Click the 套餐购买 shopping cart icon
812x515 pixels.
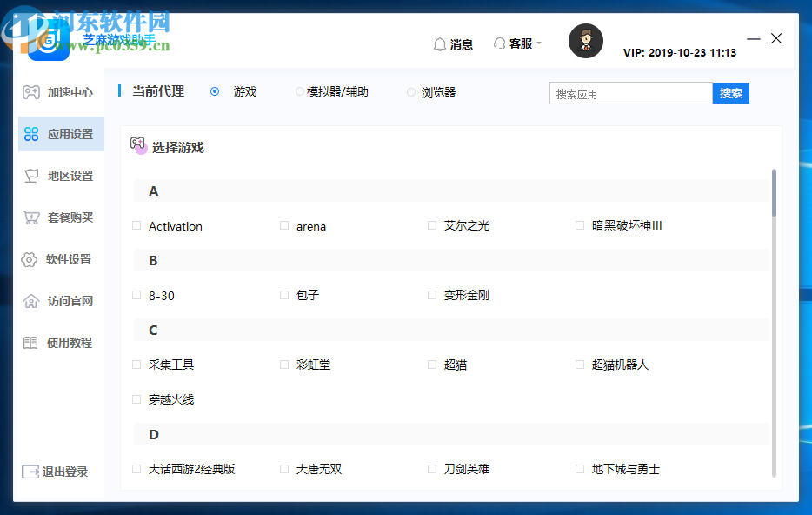[x=31, y=217]
